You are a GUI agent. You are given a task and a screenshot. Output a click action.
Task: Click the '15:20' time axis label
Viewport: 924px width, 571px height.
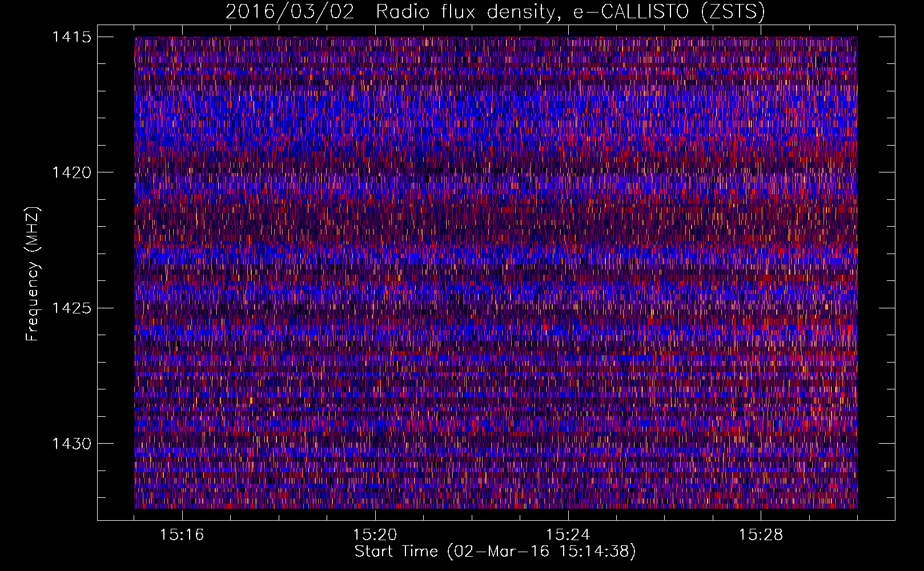(x=375, y=535)
